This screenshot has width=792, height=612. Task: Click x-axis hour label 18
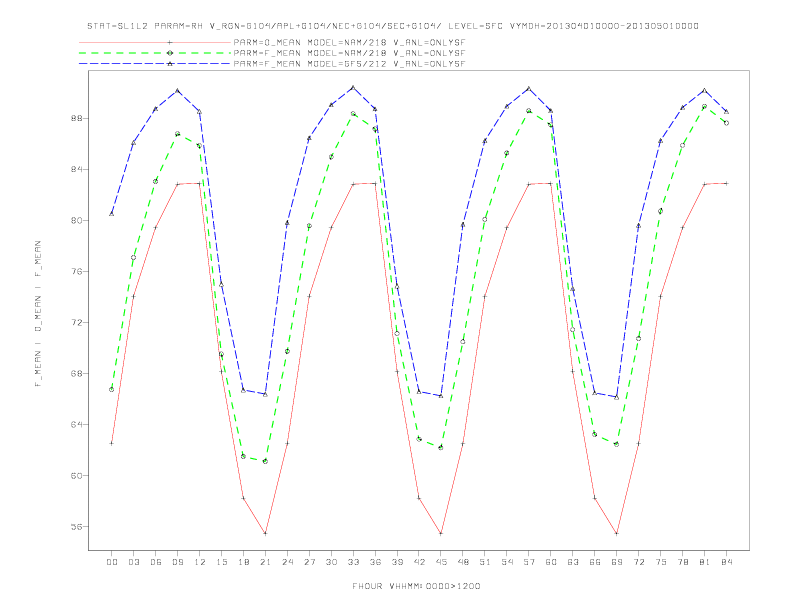[243, 562]
